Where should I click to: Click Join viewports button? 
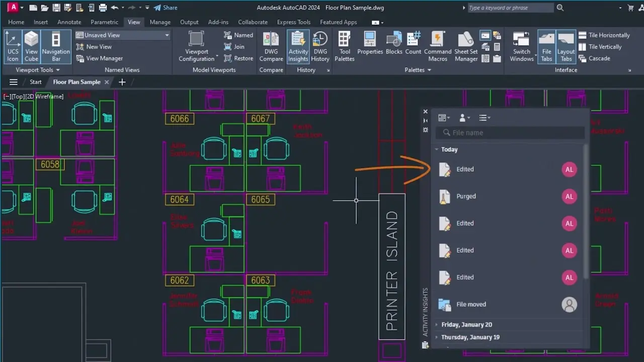[234, 47]
